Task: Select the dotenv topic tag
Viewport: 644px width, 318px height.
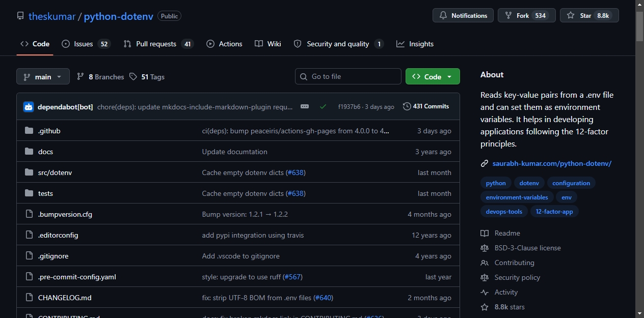Action: pyautogui.click(x=529, y=183)
